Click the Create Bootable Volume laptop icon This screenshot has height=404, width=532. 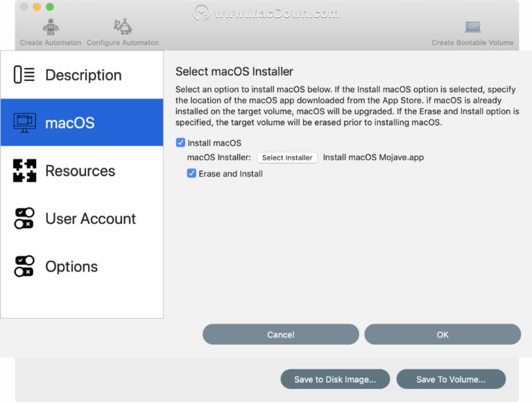tap(472, 27)
